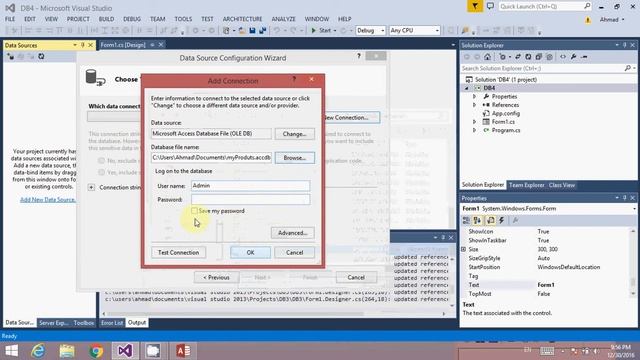Viewport: 640px width, 360px height.
Task: Expand the Properties node in Solution Explorer
Action: coord(474,96)
